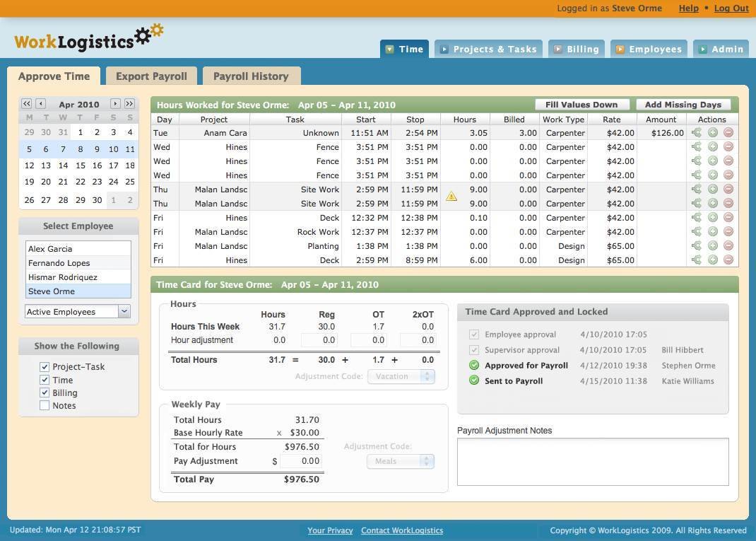Click the red minus icon in Planting row

728,245
